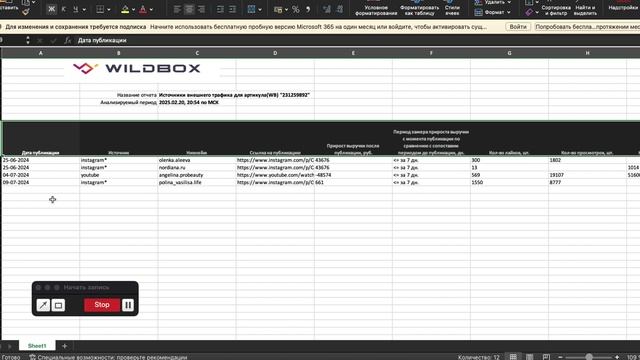640x360 pixels.
Task: Click name box stepper arrows
Action: pos(28,40)
